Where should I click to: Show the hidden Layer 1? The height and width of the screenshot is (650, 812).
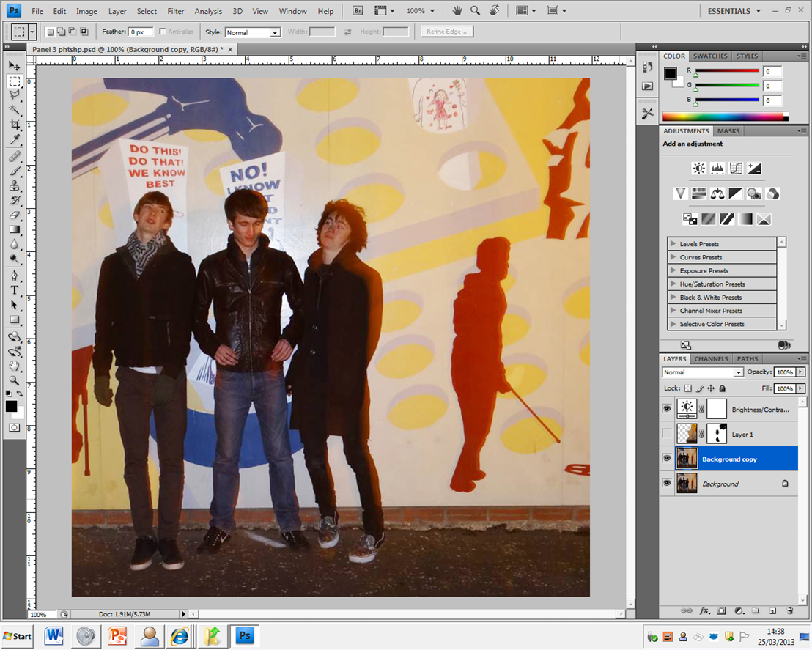pos(667,434)
